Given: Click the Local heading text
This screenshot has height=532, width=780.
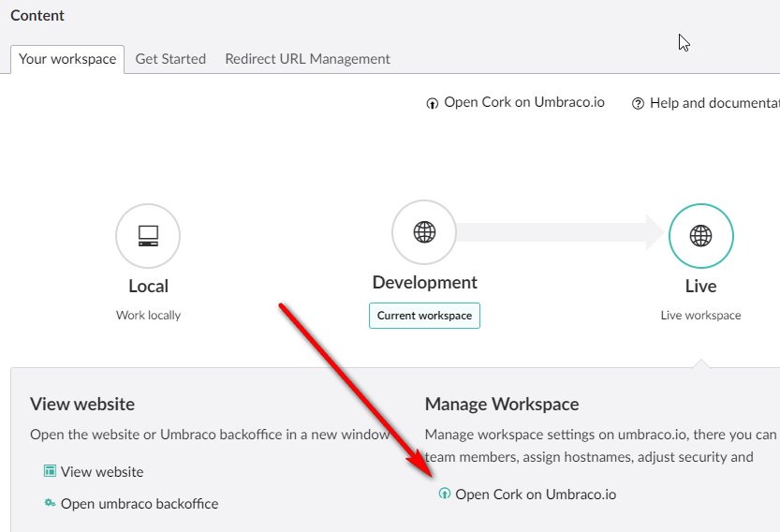Looking at the screenshot, I should tap(148, 287).
